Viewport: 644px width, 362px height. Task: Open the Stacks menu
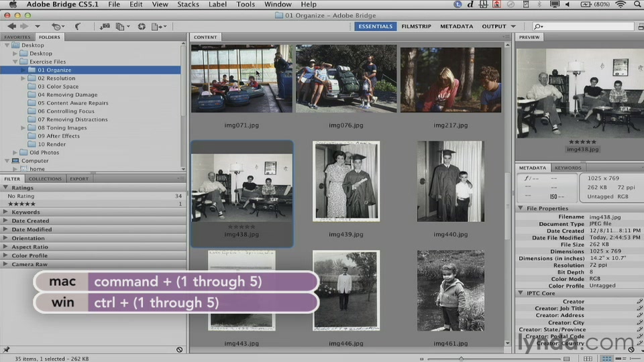[x=188, y=5]
